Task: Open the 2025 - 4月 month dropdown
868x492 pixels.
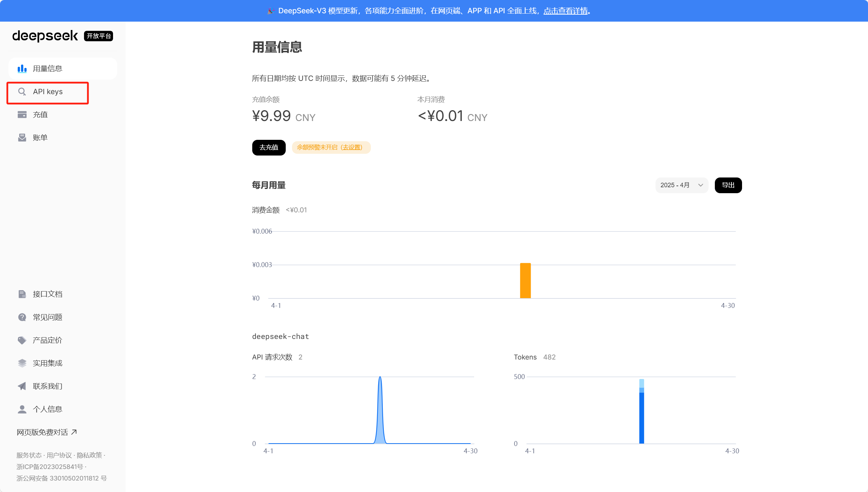Action: point(681,185)
